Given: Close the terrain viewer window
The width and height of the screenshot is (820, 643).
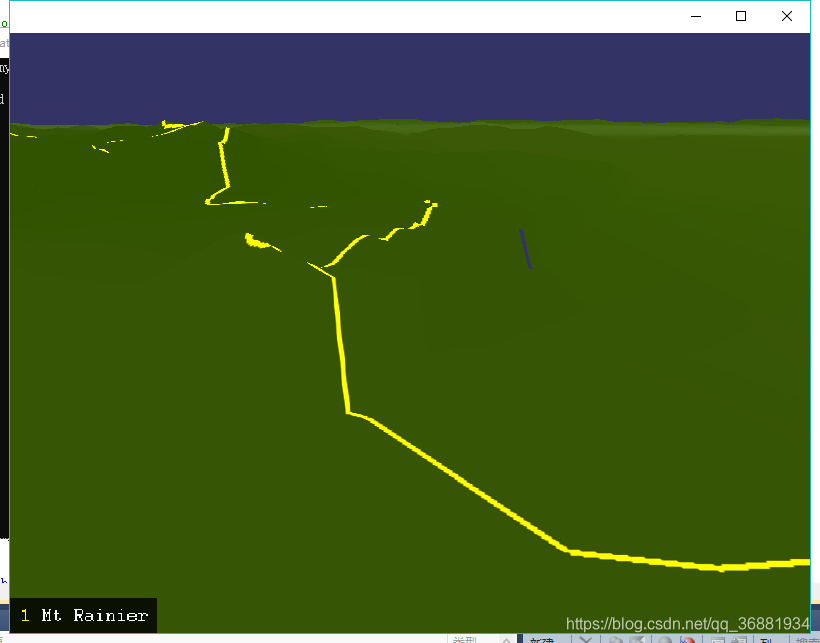Looking at the screenshot, I should (x=787, y=16).
